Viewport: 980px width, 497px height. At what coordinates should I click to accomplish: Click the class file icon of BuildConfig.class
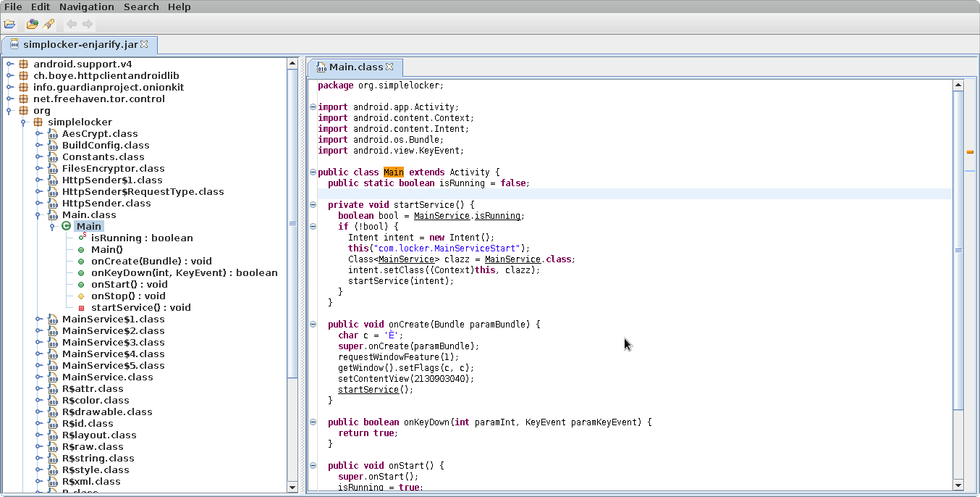(53, 145)
